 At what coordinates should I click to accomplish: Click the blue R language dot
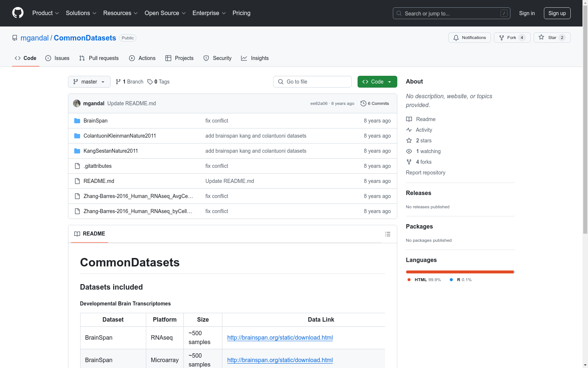coord(451,280)
